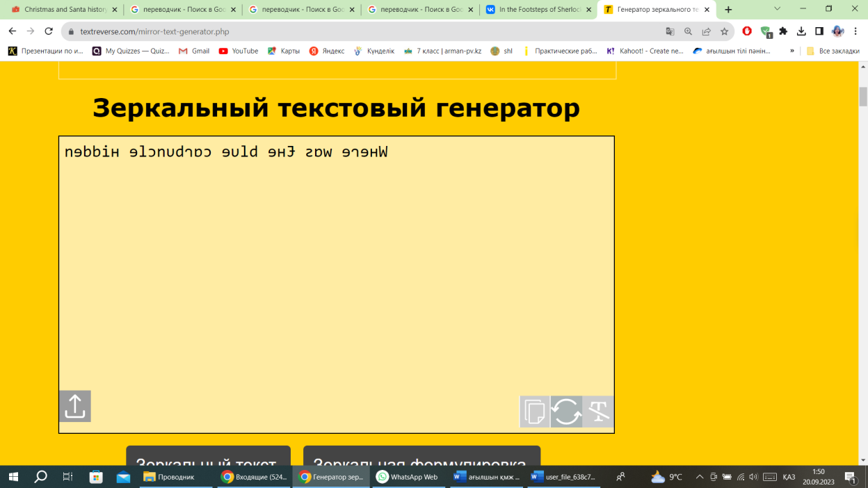Click the Зеркальный текст button
Viewport: 868px width, 488px height.
208,457
